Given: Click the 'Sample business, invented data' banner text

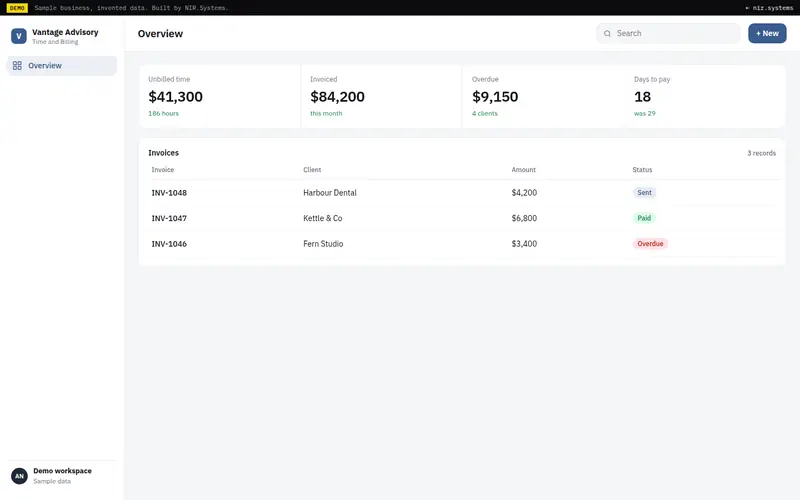Looking at the screenshot, I should tap(131, 8).
